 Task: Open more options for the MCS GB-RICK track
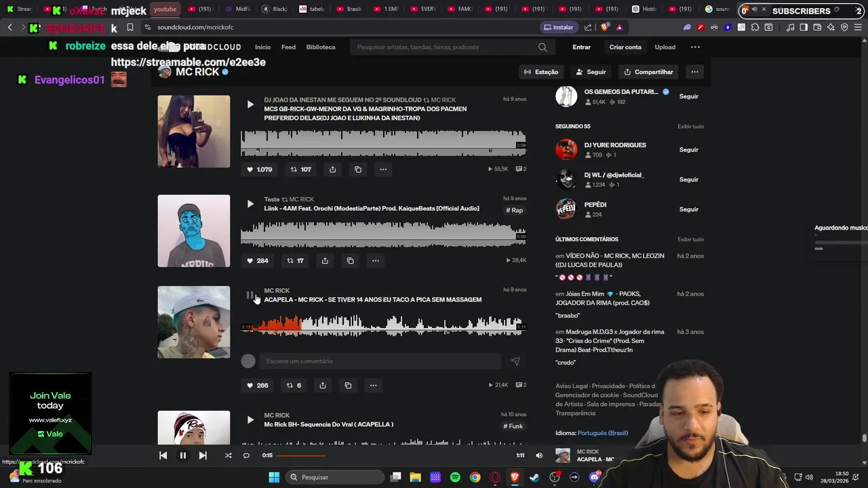click(x=383, y=169)
